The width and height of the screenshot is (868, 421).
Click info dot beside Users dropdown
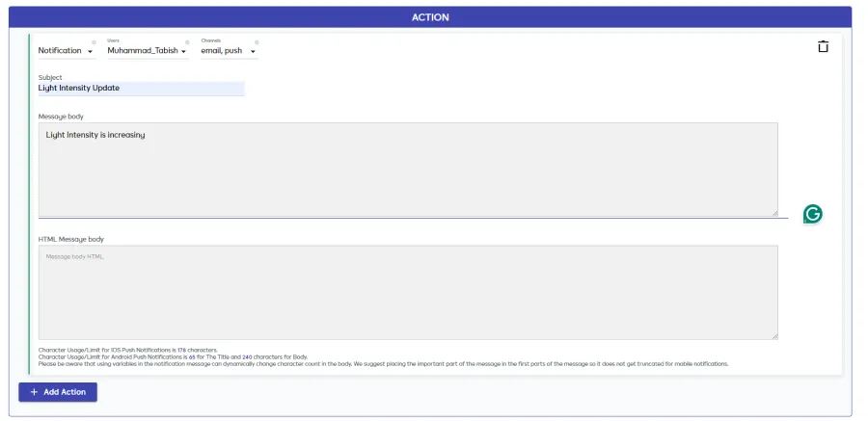click(187, 42)
